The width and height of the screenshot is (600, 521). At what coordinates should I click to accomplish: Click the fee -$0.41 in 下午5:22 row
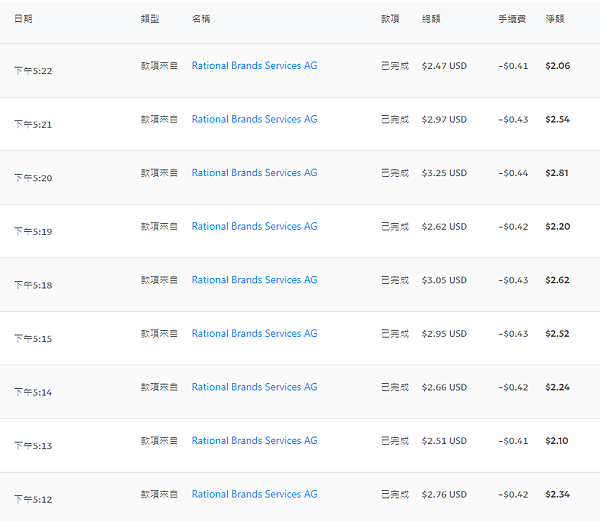point(513,66)
